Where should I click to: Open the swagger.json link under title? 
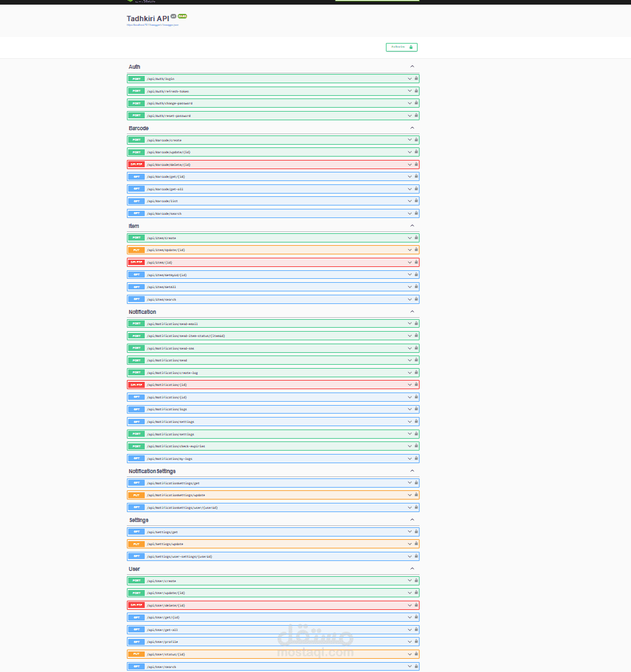coord(152,25)
